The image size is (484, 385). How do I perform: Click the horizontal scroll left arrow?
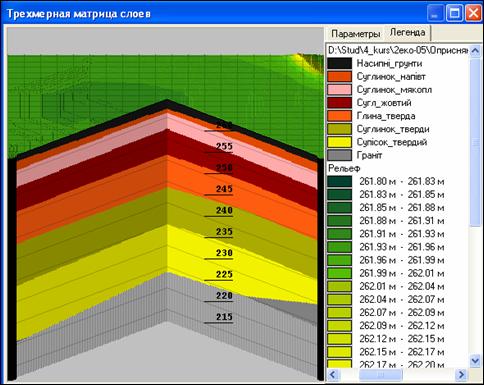pos(333,374)
